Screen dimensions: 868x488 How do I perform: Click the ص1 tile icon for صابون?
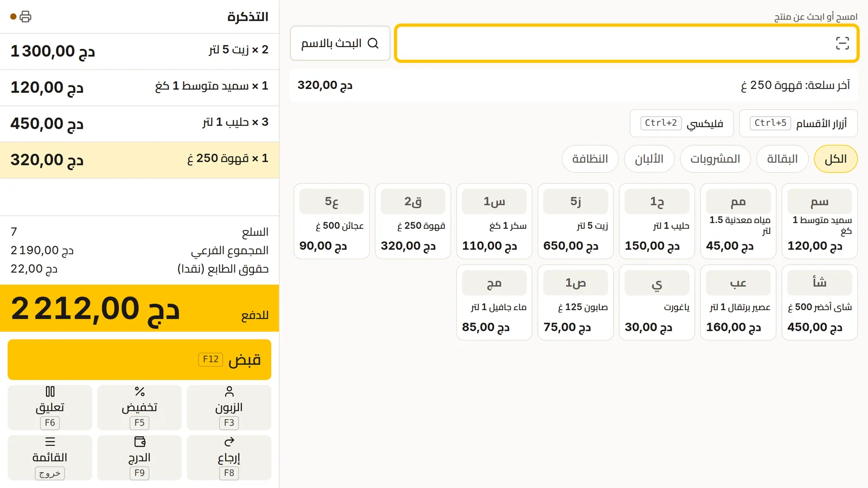(575, 283)
